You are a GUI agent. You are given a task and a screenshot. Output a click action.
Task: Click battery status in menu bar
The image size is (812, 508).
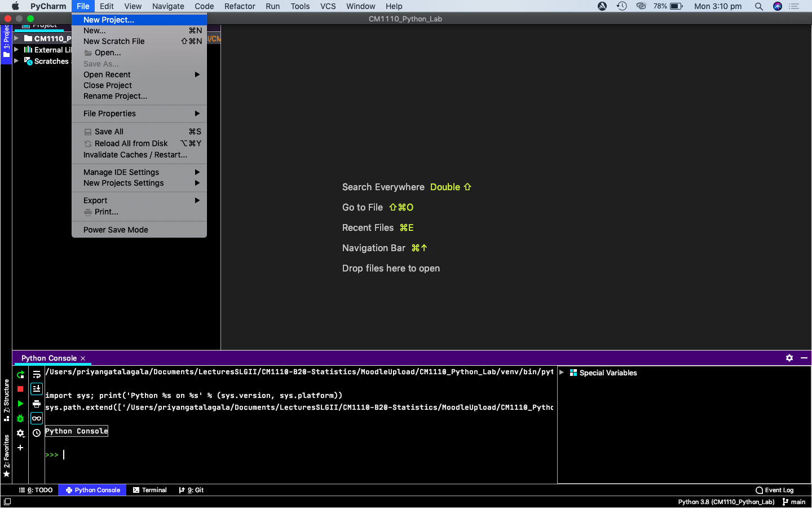click(x=668, y=6)
